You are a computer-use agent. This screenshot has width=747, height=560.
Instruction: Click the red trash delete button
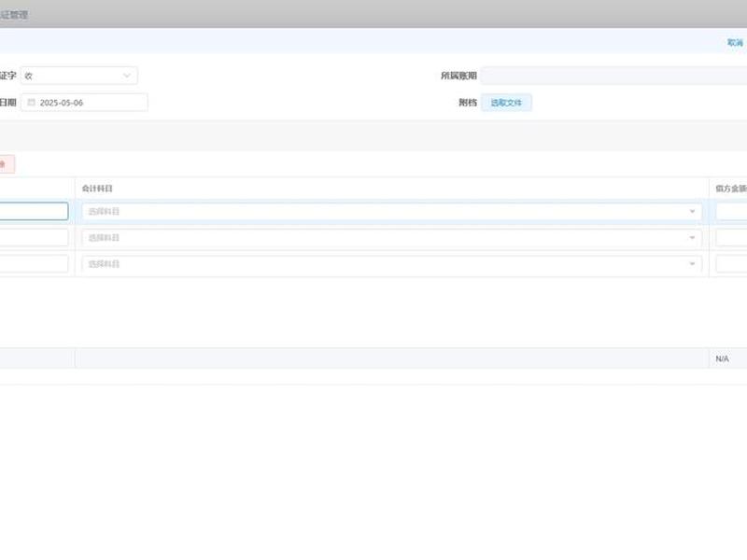click(x=6, y=164)
